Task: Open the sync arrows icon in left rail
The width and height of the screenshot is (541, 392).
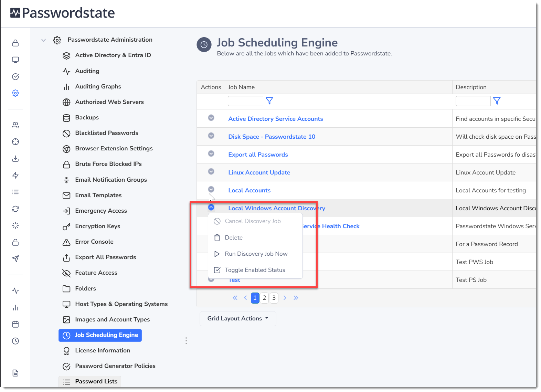Action: click(x=15, y=209)
